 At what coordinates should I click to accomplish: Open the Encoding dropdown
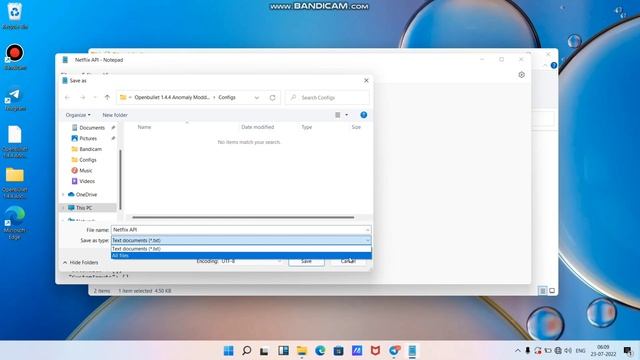pos(251,261)
